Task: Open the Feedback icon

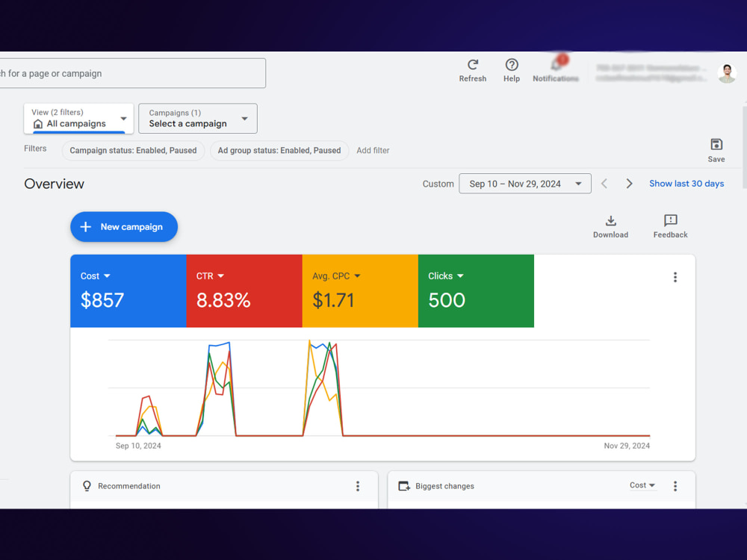Action: (x=670, y=220)
